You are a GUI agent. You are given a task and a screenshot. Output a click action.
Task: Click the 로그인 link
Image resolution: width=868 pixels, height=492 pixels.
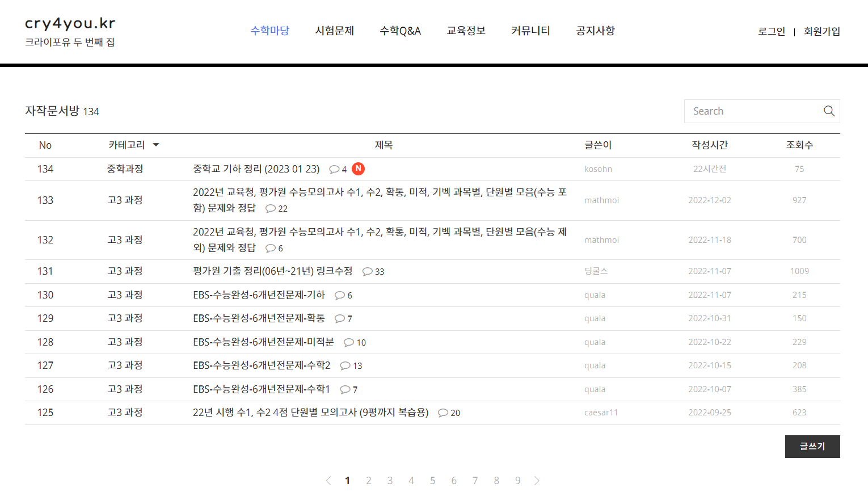[772, 31]
